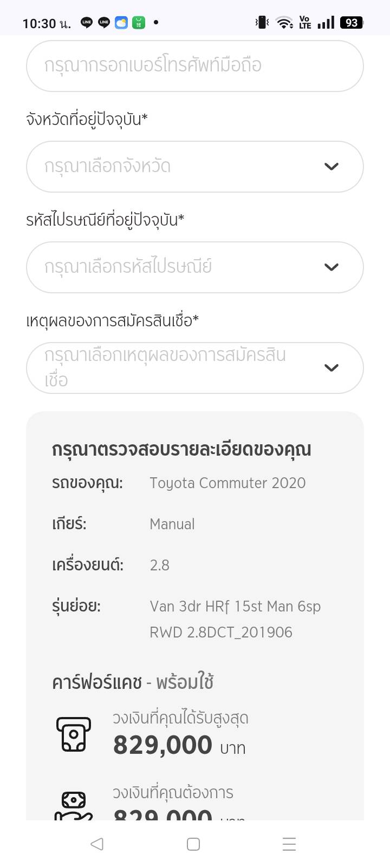This screenshot has width=390, height=868.
Task: Tap the green app notification icon
Action: 139,23
